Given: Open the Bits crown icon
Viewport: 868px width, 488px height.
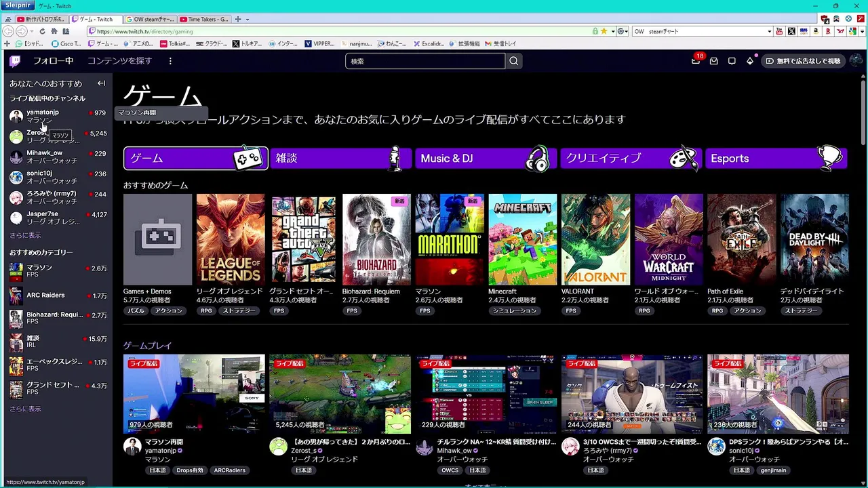Looking at the screenshot, I should (x=750, y=61).
